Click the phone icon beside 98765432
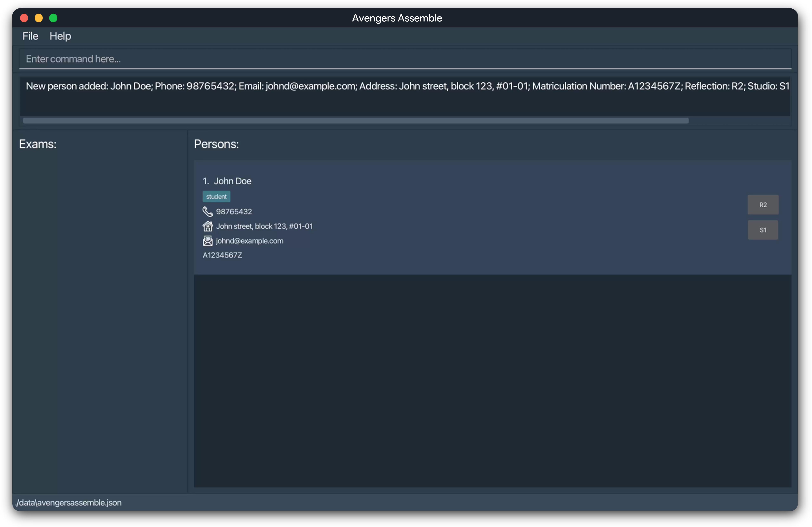Viewport: 812px width, 527px height. point(207,212)
